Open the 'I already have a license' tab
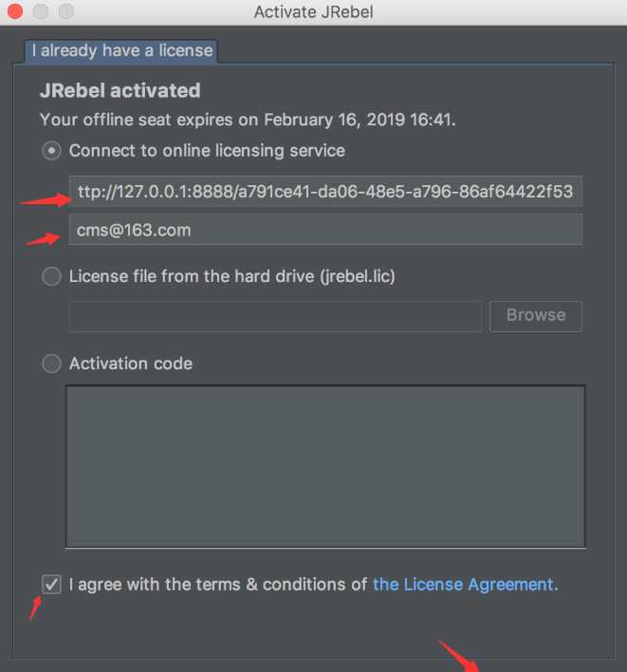 tap(122, 50)
